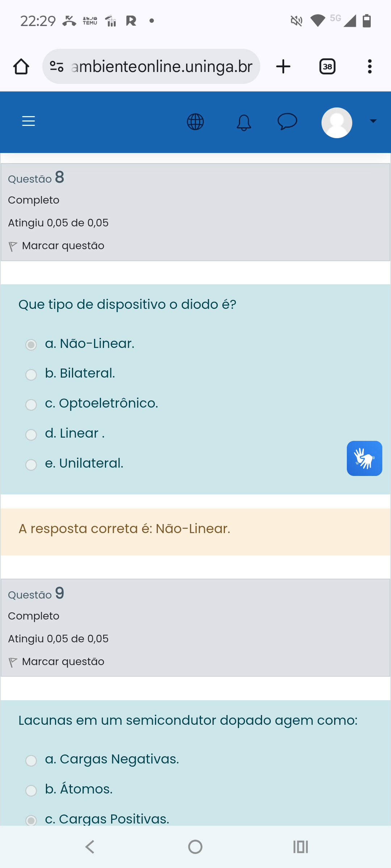Choose the 'Optoeletrônico' radio option

coord(31,405)
